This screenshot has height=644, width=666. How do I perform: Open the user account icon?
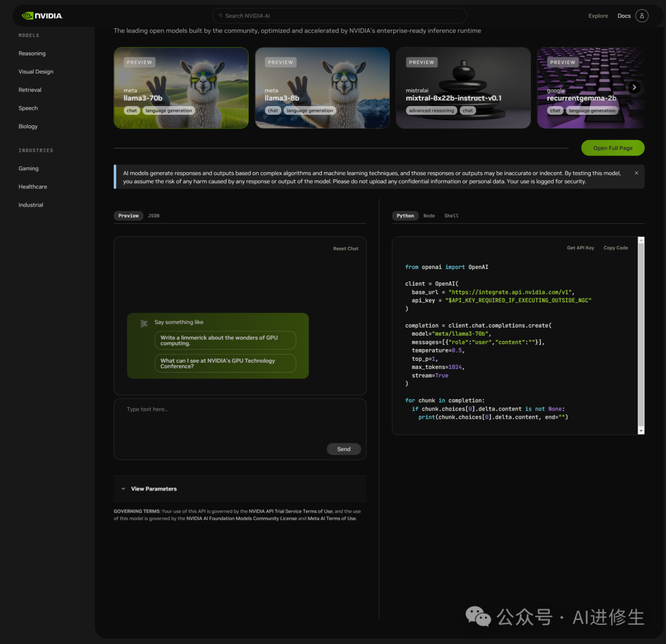[641, 15]
